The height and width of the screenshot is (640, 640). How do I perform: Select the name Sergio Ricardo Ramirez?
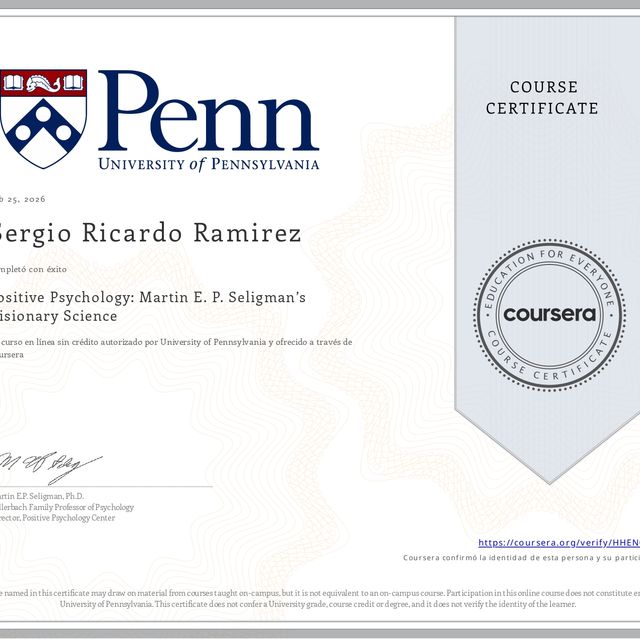pos(150,233)
